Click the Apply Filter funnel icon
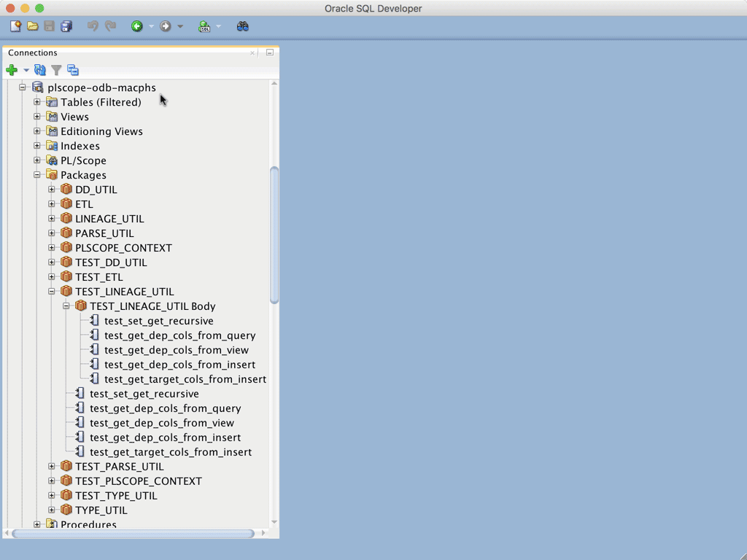The height and width of the screenshot is (560, 747). point(56,70)
